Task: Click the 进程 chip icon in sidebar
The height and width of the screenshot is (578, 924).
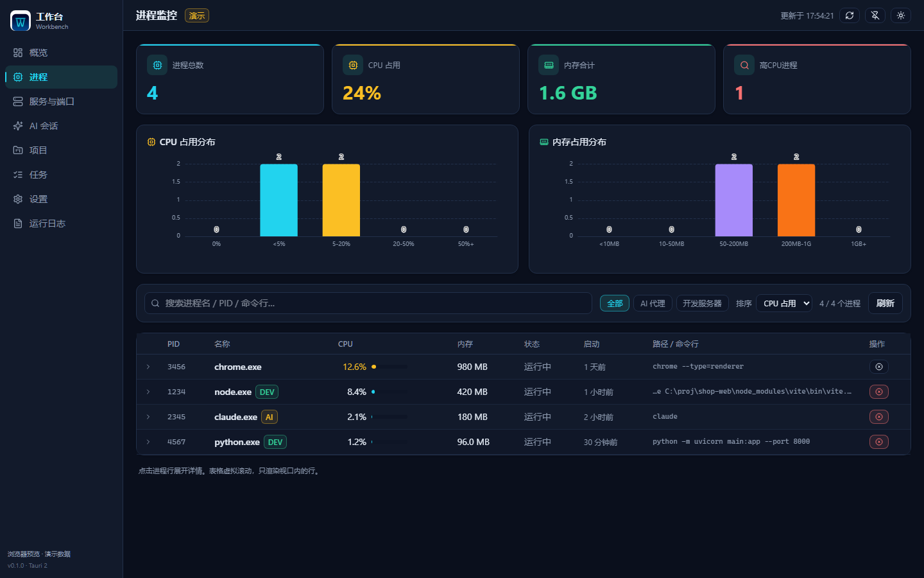Action: tap(18, 77)
